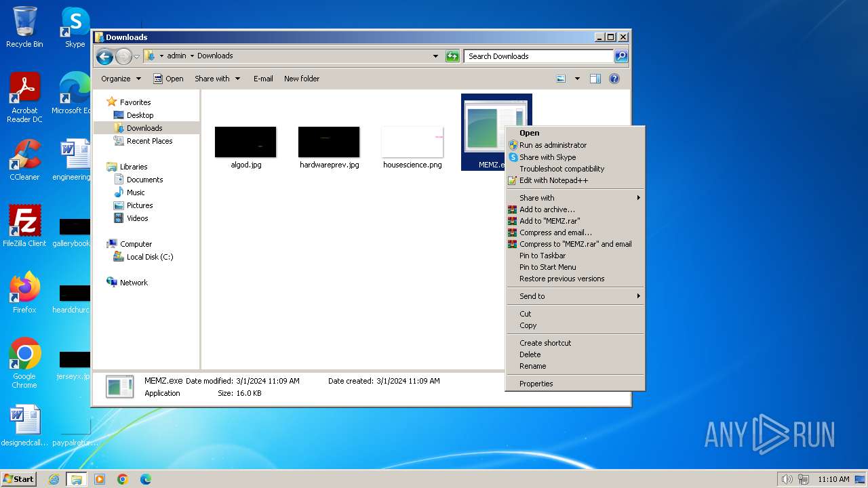Click the Forward arrow in Explorer
The width and height of the screenshot is (868, 488).
coord(123,56)
